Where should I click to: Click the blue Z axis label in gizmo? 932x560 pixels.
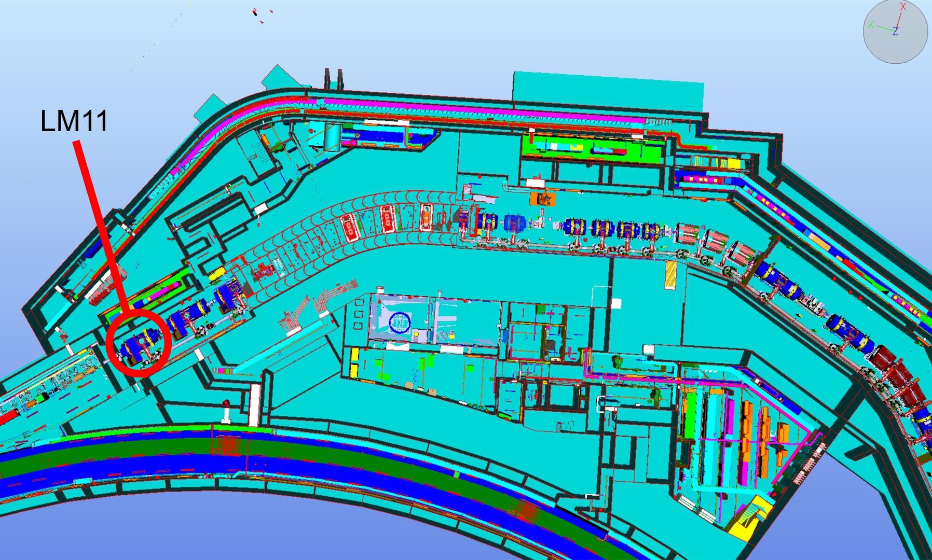click(x=896, y=32)
